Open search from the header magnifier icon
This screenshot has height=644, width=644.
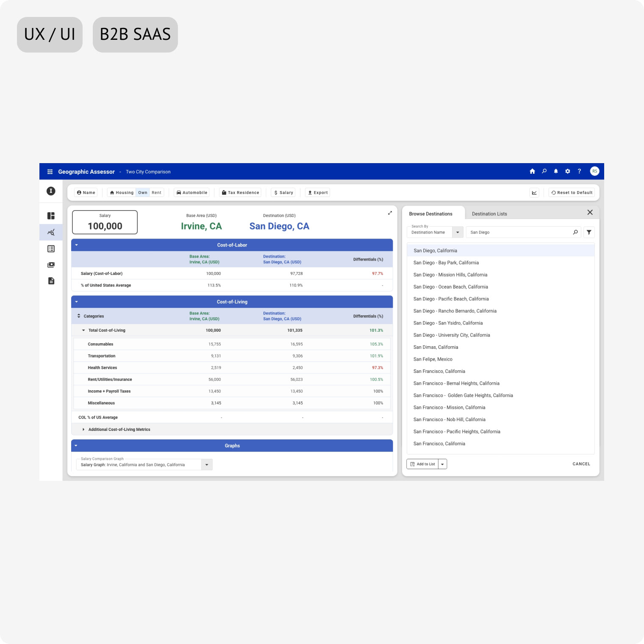[x=544, y=171]
